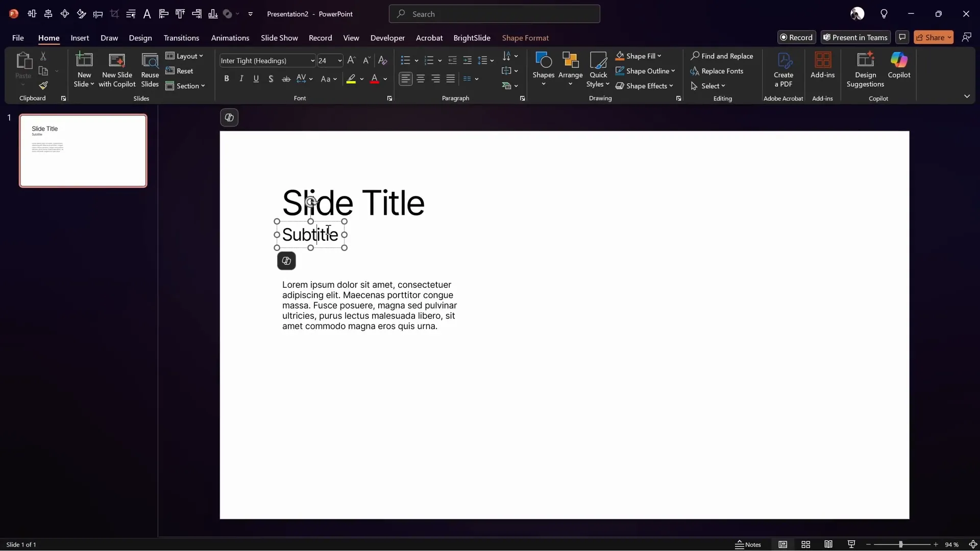Launch Copilot from the ribbon
The width and height of the screenshot is (980, 551).
pos(899,66)
